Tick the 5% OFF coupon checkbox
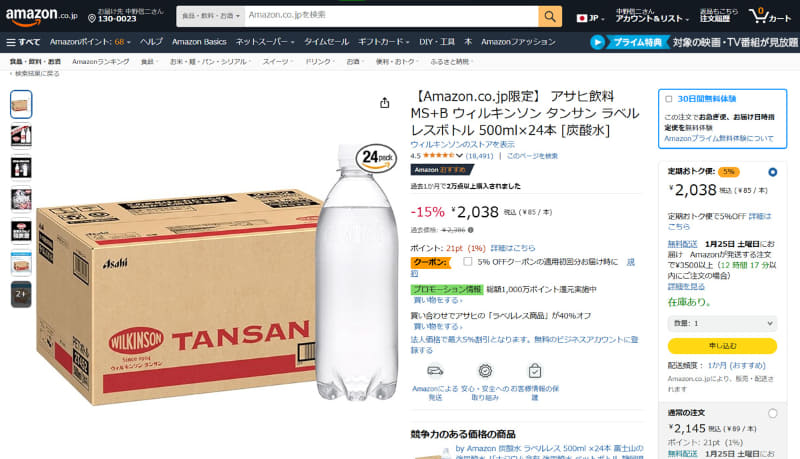The image size is (800, 459). pos(467,262)
